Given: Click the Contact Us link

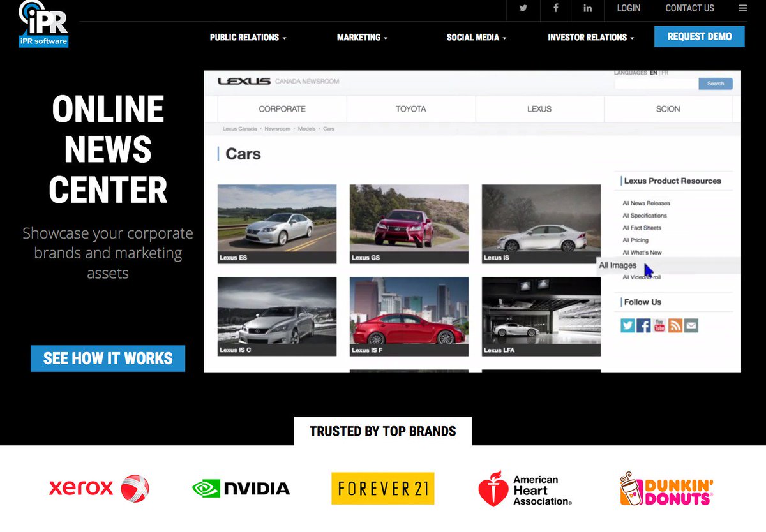Looking at the screenshot, I should click(689, 8).
